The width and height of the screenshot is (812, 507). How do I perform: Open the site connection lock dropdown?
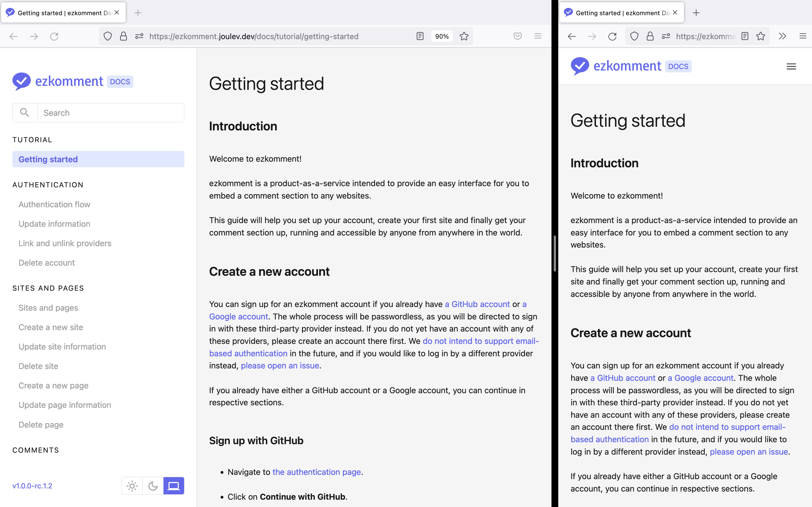pyautogui.click(x=123, y=36)
